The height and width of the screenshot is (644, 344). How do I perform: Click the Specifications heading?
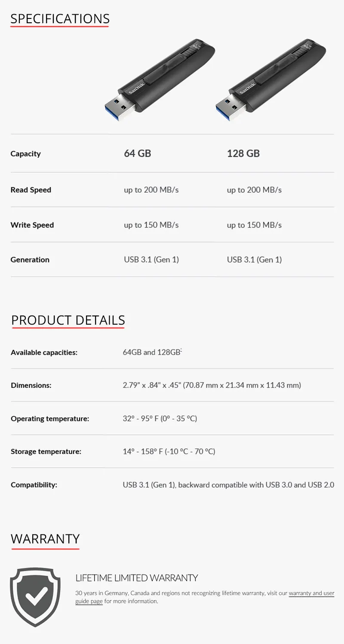pyautogui.click(x=60, y=19)
